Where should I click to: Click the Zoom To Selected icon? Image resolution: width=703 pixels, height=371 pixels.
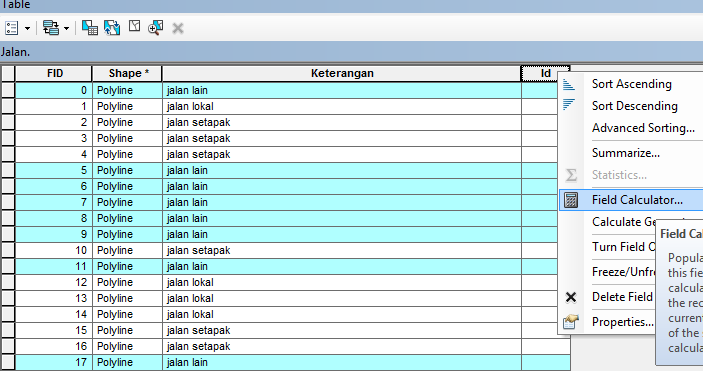click(x=156, y=28)
